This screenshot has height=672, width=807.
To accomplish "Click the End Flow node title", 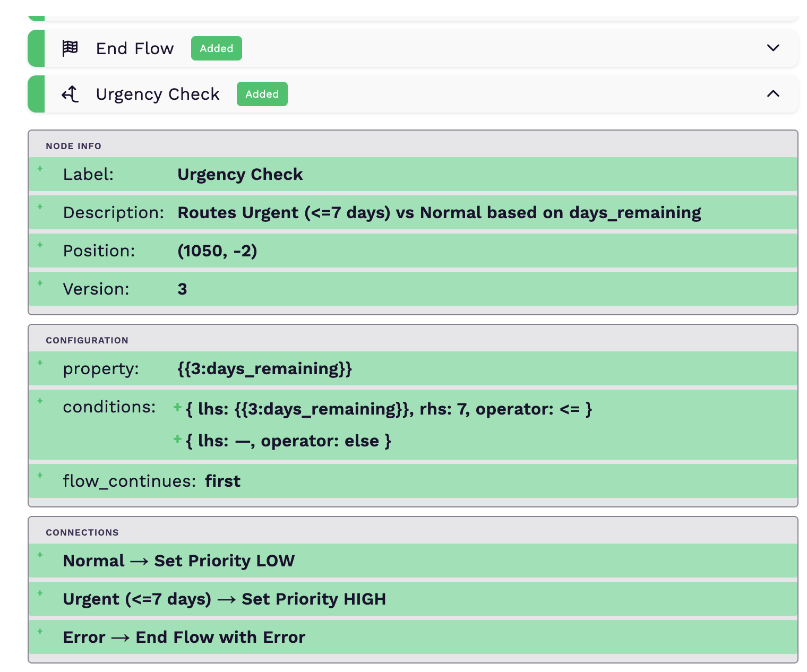I will [135, 48].
